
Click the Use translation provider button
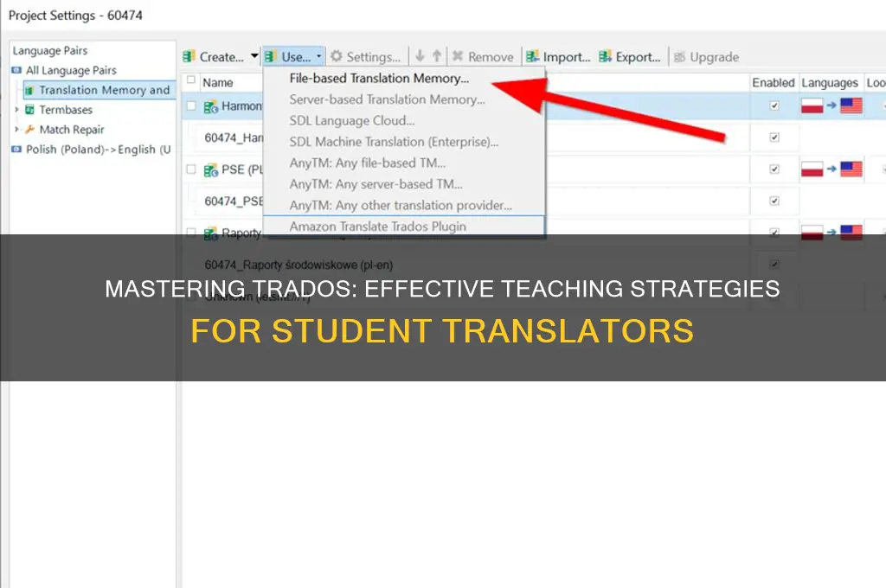(x=287, y=56)
